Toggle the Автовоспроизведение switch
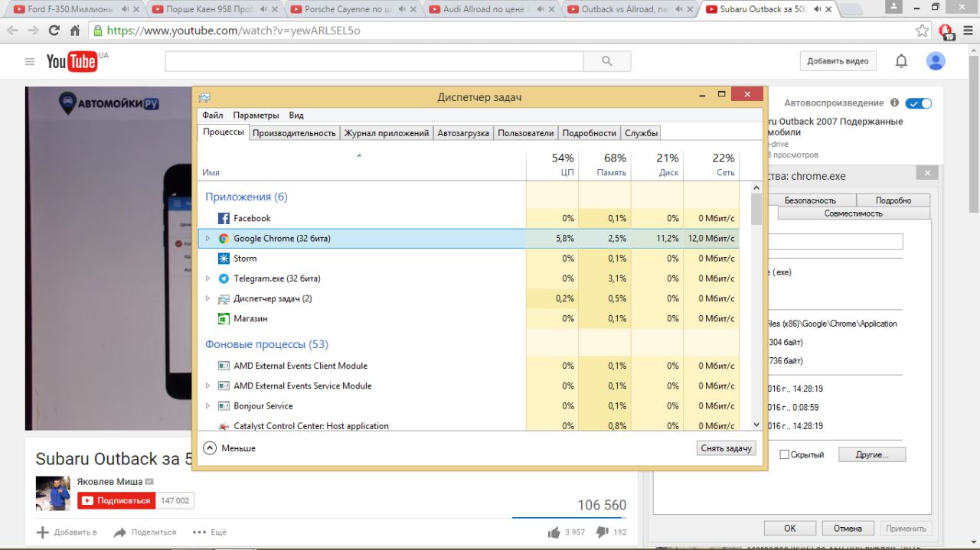 pos(918,103)
